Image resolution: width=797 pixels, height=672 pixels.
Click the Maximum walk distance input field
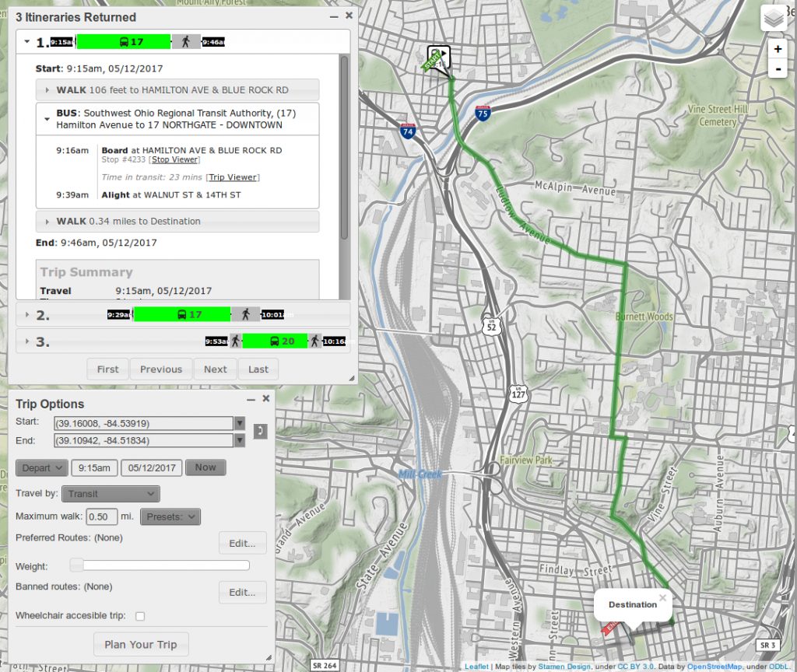101,516
